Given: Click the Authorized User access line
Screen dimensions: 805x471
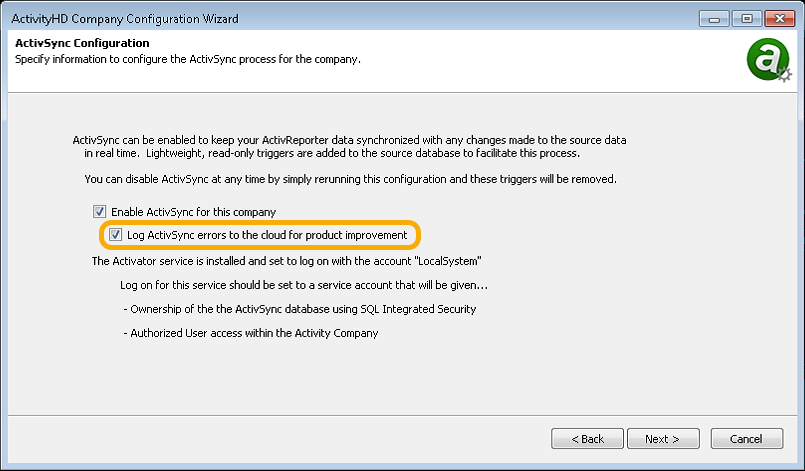Looking at the screenshot, I should click(x=251, y=333).
